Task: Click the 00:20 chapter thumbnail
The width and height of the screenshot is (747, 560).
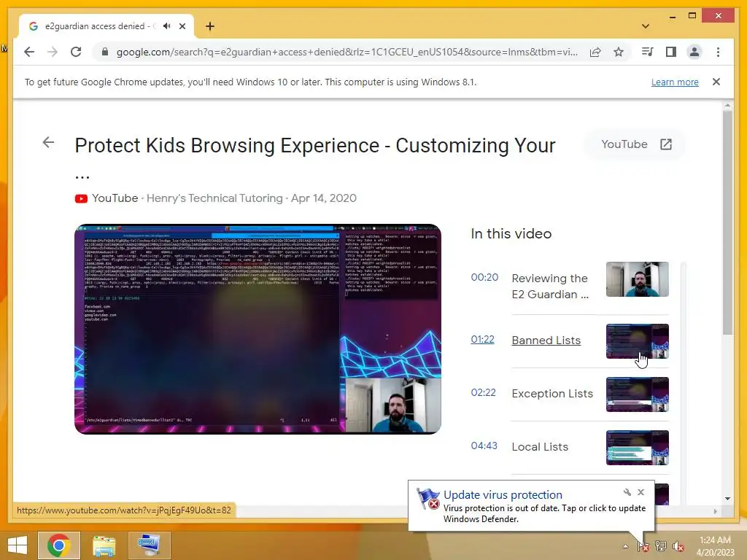Action: (638, 279)
